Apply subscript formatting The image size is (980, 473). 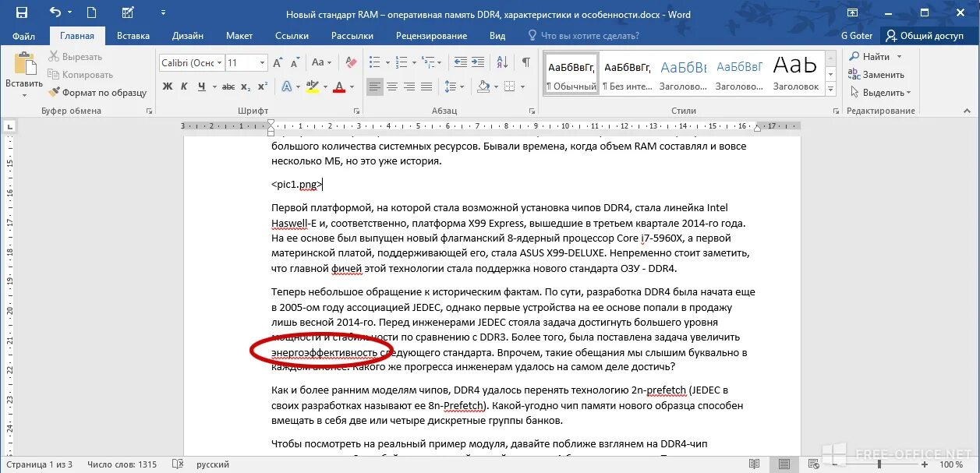tap(246, 86)
